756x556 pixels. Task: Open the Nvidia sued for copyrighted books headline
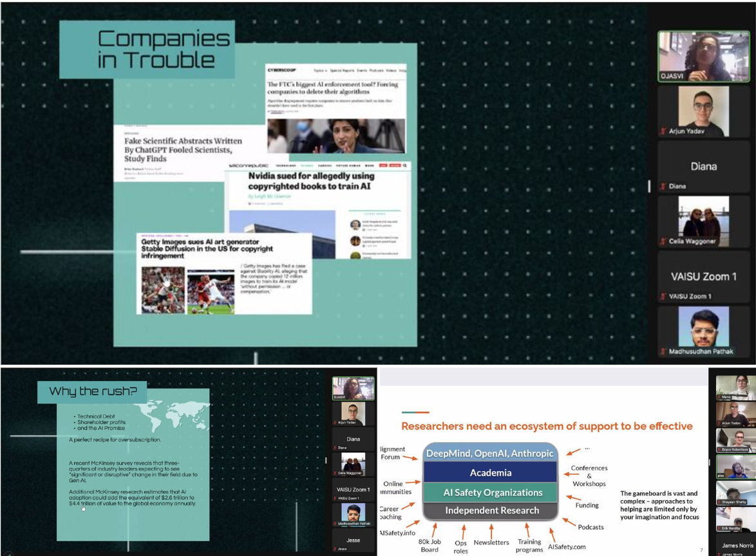[x=311, y=180]
